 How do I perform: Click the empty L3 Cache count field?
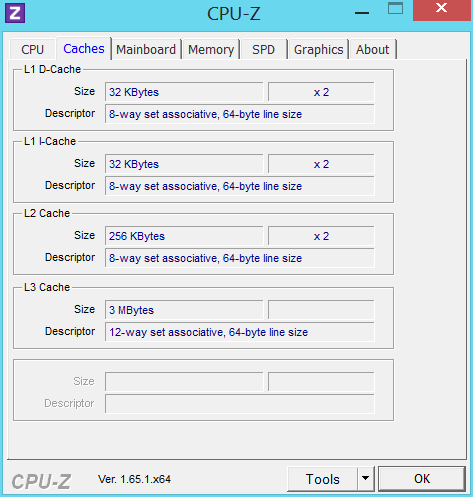pos(321,310)
